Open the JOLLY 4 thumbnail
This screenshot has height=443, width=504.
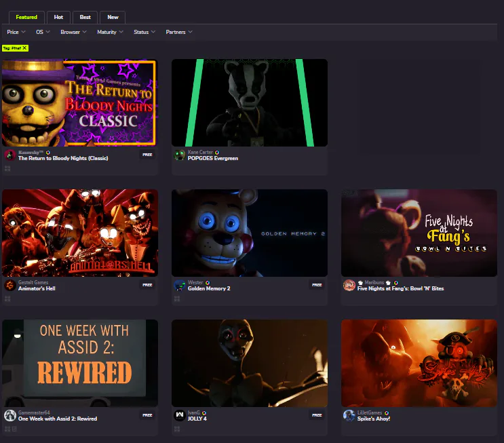[x=250, y=363]
